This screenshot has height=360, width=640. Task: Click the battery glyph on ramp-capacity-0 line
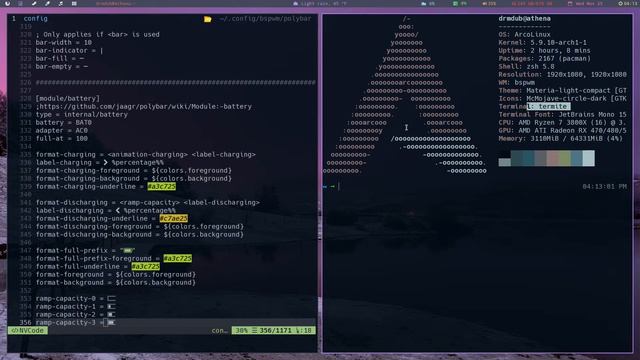click(x=111, y=298)
